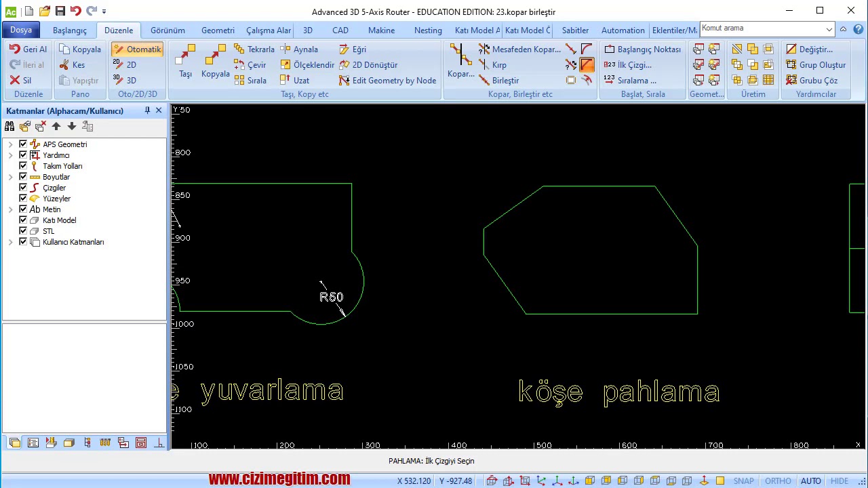Move layer up with the up arrow
868x488 pixels.
(56, 126)
